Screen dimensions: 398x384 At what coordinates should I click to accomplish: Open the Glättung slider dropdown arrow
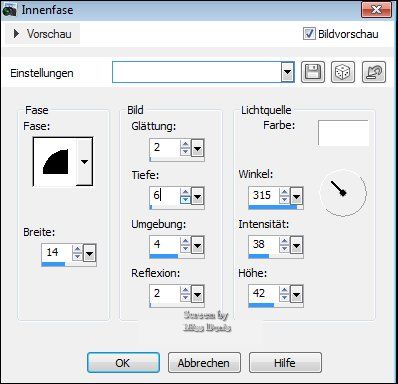point(197,148)
